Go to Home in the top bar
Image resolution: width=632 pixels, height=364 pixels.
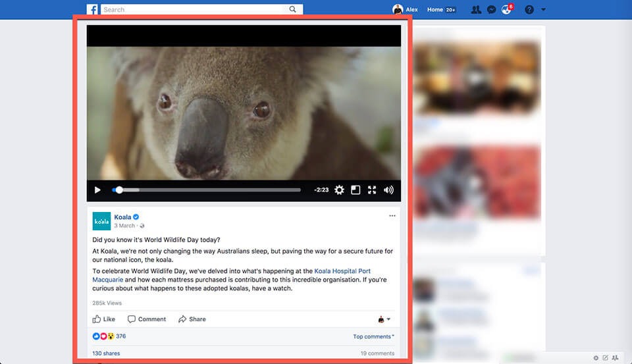(435, 9)
